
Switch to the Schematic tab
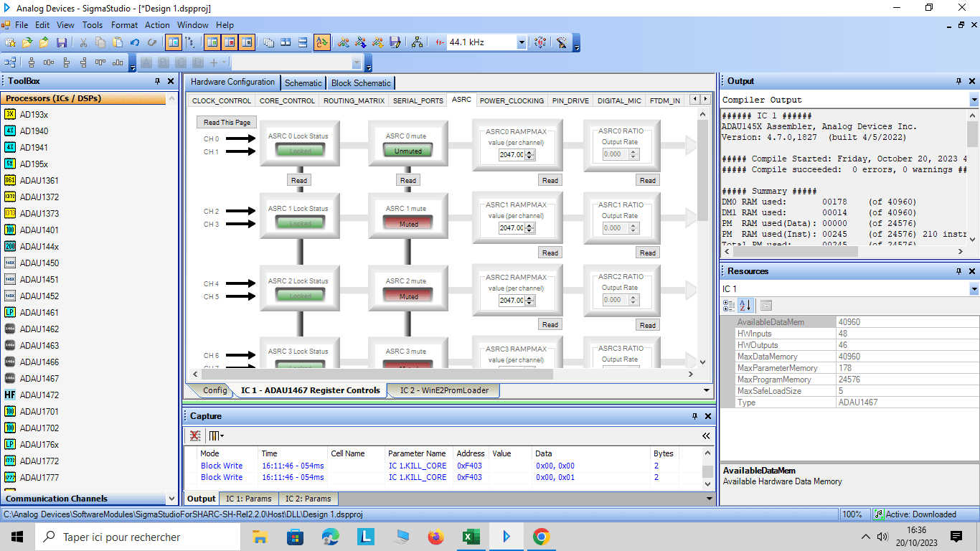303,83
